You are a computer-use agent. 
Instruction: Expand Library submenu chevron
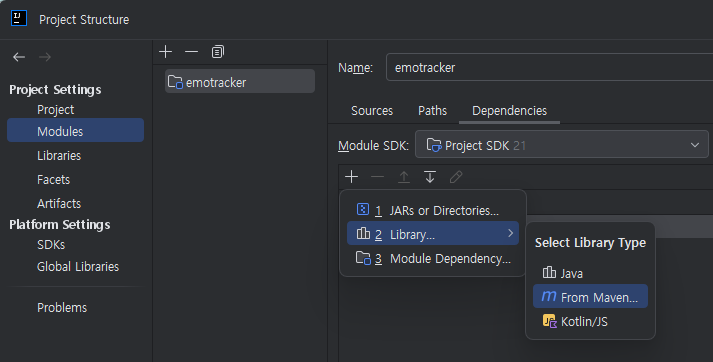pos(510,233)
